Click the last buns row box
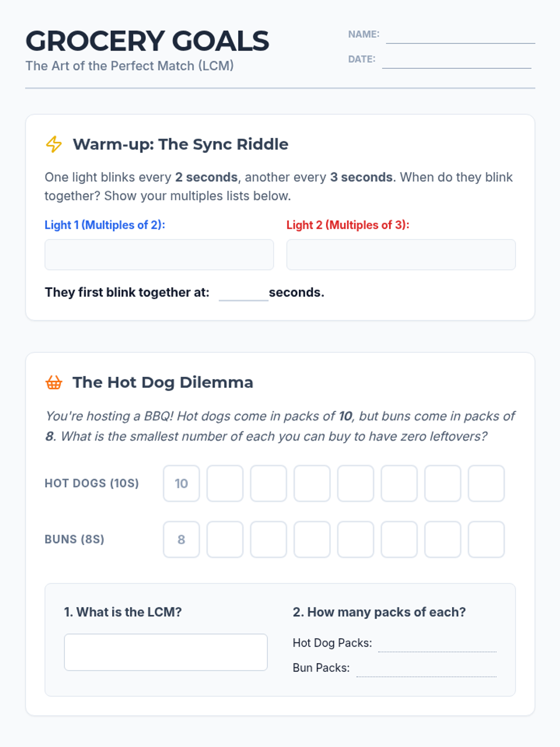Screen dimensions: 560x747 pyautogui.click(x=486, y=539)
